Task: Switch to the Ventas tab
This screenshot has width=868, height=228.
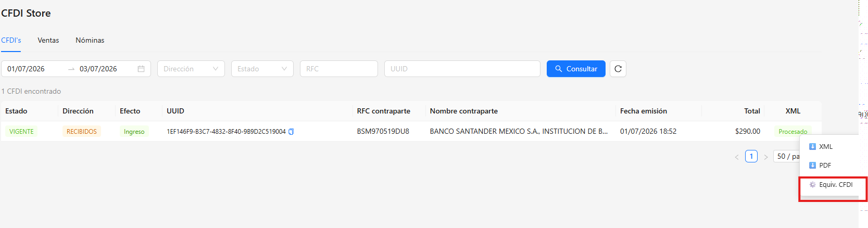Action: [x=48, y=40]
